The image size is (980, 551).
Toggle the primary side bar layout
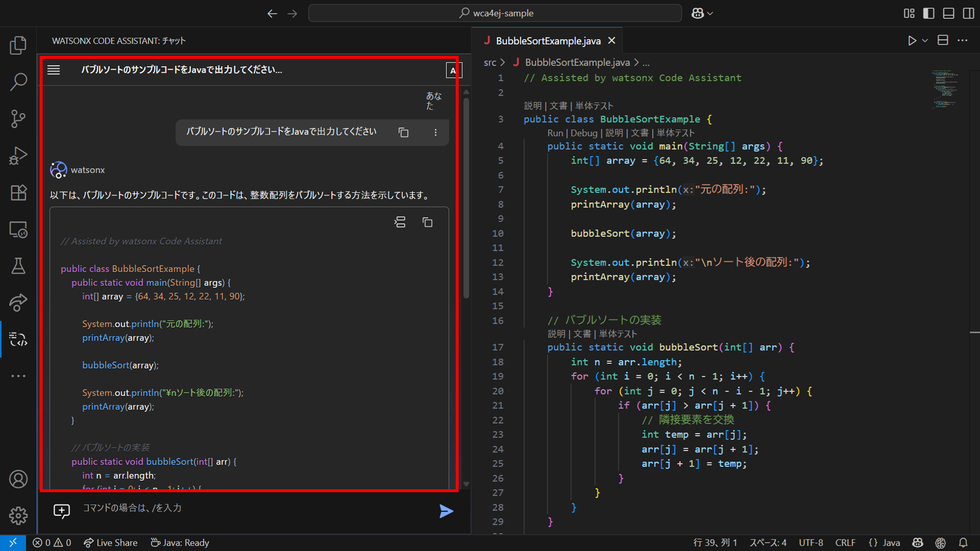tap(929, 13)
